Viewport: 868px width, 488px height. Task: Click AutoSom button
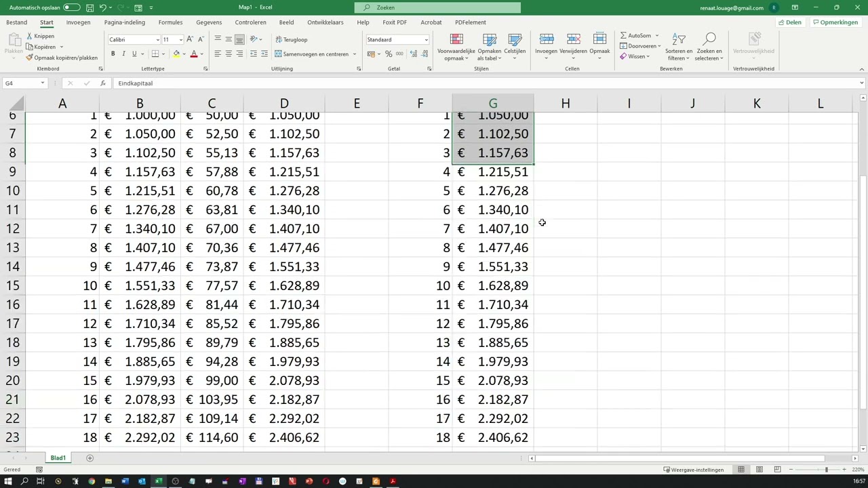coord(635,35)
